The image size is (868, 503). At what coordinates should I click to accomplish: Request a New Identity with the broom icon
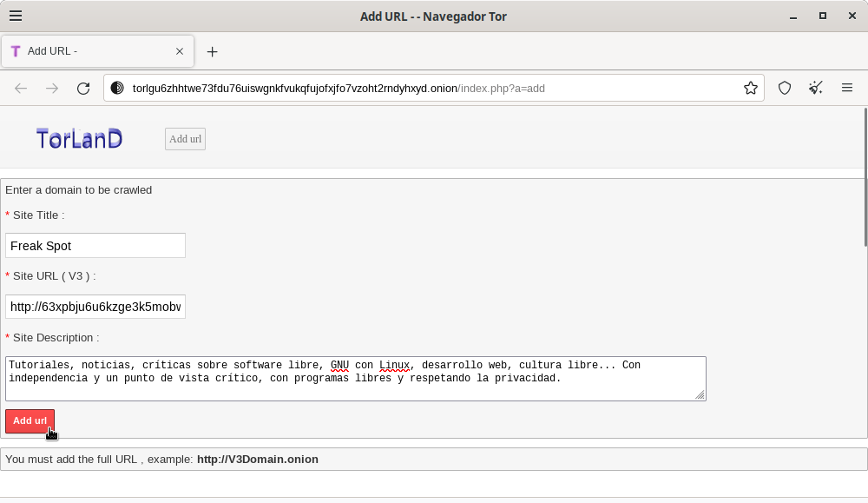click(815, 88)
